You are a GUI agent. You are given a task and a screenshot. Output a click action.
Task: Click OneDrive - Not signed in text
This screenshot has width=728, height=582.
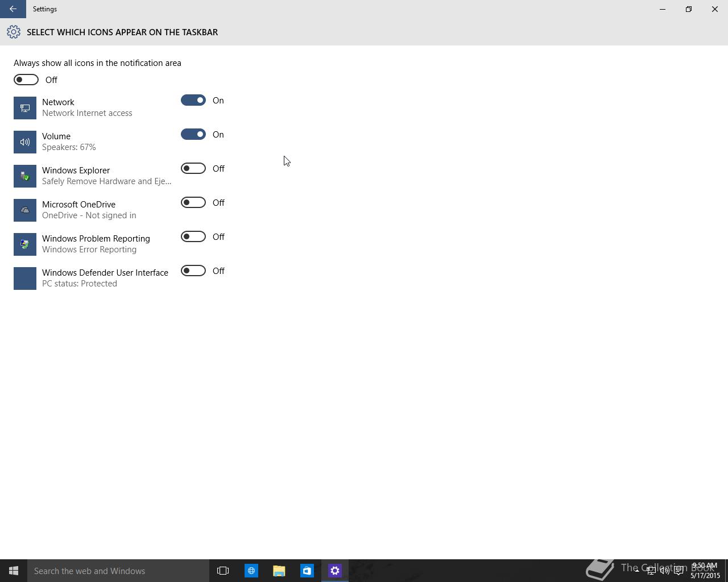(x=89, y=215)
